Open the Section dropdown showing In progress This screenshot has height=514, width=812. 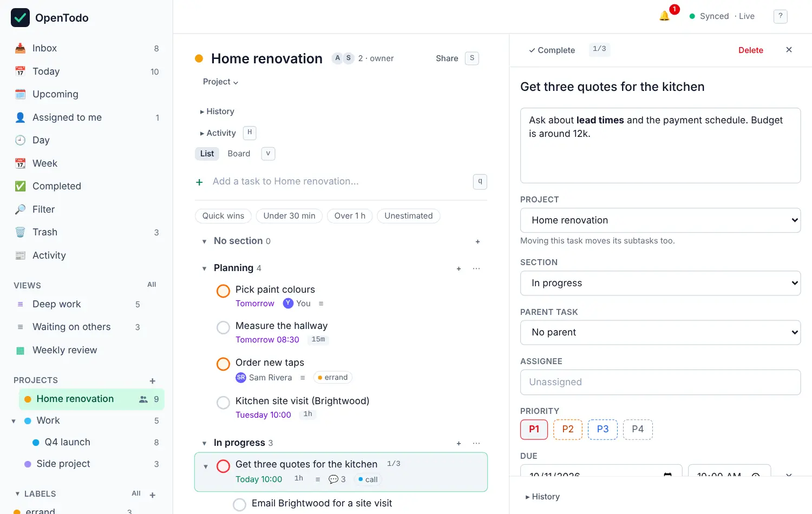[x=660, y=283]
